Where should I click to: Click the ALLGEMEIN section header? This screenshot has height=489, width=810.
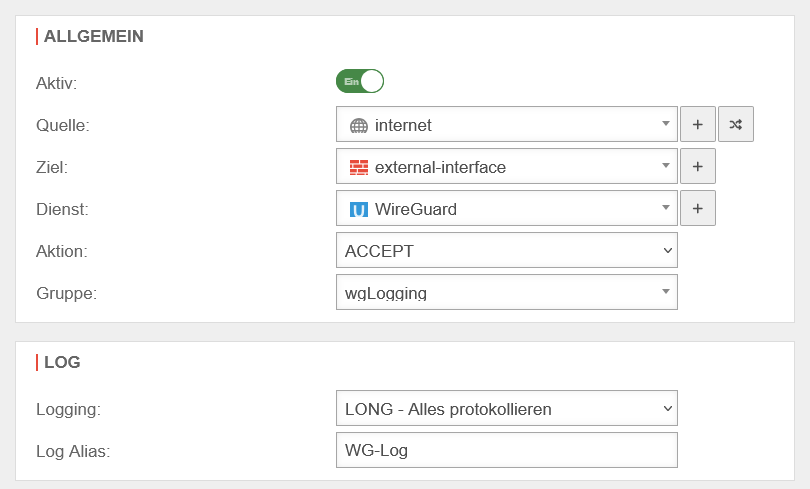(94, 36)
